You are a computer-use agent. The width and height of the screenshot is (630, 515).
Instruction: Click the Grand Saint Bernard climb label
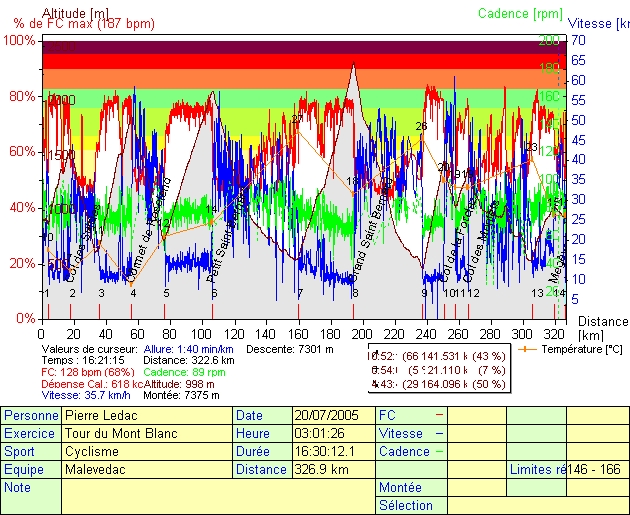[x=371, y=229]
